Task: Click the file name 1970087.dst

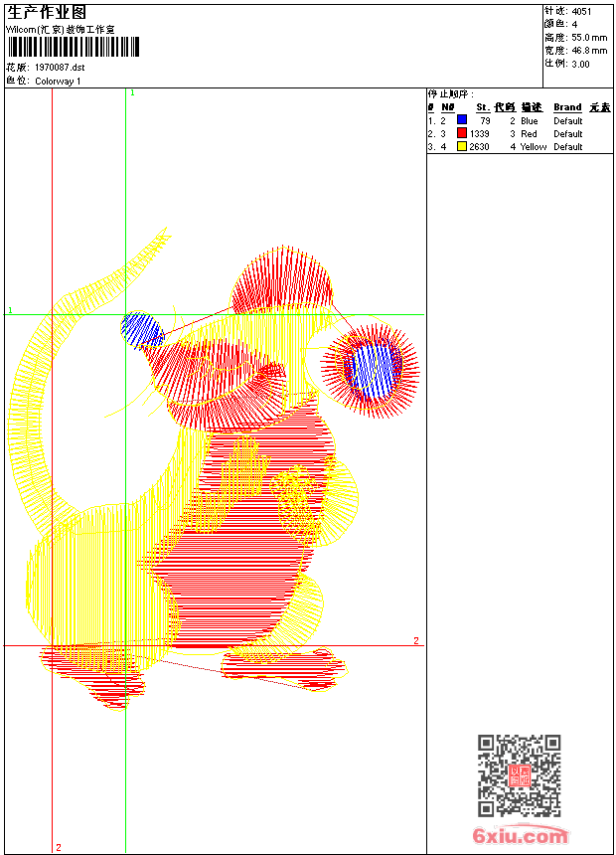Action: pos(60,68)
